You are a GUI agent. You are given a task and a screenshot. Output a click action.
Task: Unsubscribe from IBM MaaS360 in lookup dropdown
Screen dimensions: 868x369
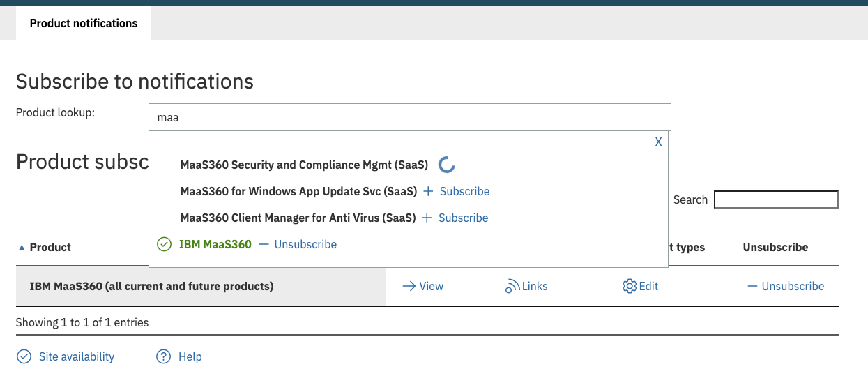pyautogui.click(x=305, y=244)
